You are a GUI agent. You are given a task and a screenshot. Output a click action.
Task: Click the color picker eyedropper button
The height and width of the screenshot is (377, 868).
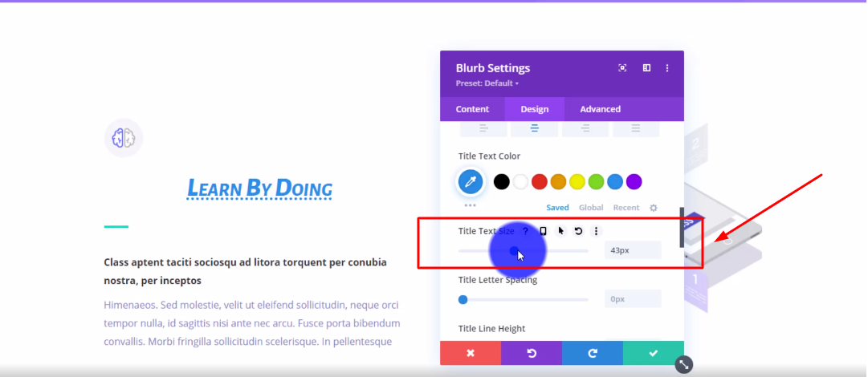(x=471, y=182)
